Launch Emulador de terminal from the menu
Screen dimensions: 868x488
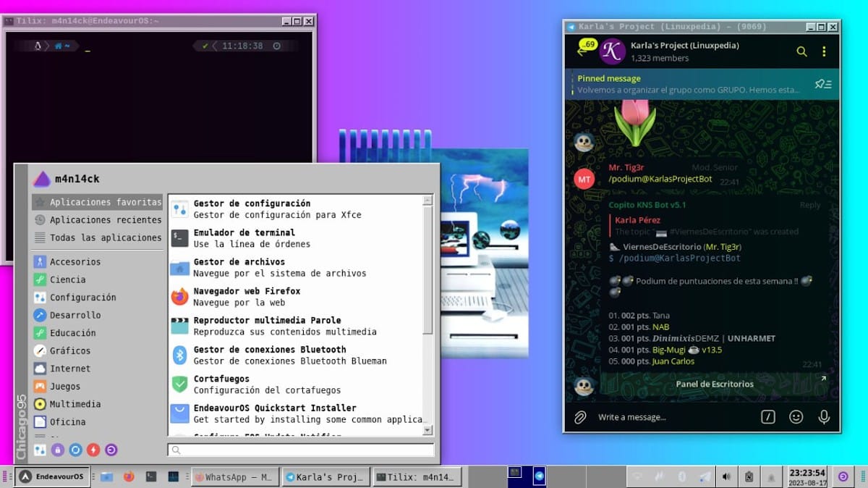295,238
